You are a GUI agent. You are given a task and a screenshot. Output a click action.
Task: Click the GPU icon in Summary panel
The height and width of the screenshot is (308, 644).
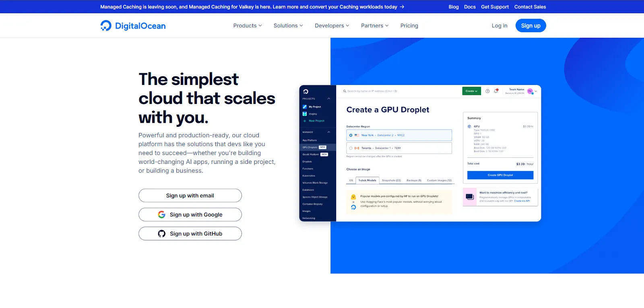point(469,126)
